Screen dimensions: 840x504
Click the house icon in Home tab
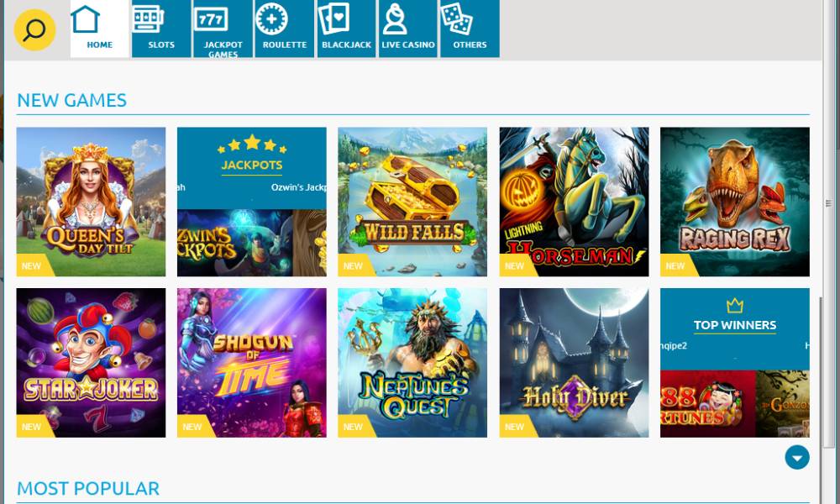coord(86,19)
